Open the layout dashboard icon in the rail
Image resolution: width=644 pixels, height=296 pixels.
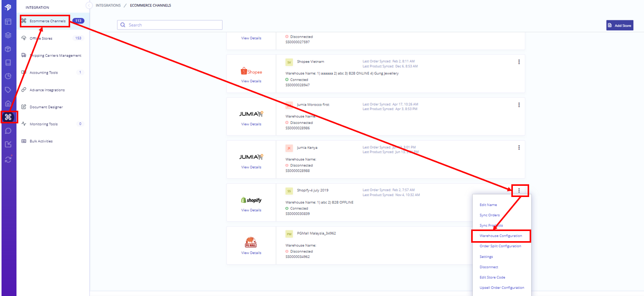[x=8, y=22]
